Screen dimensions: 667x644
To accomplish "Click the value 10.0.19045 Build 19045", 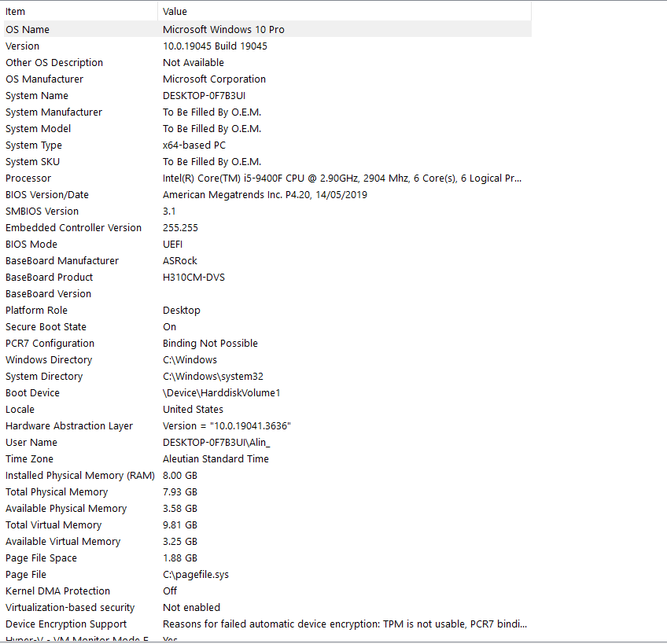I will coord(215,46).
